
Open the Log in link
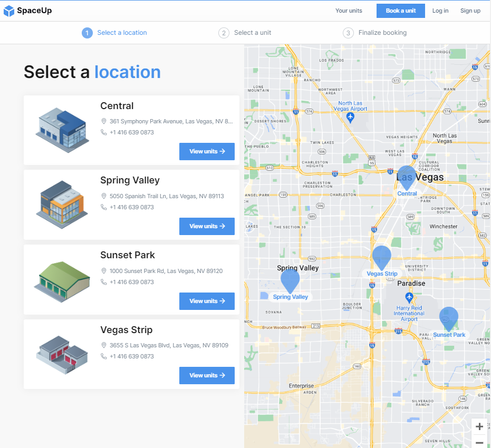[x=440, y=11]
